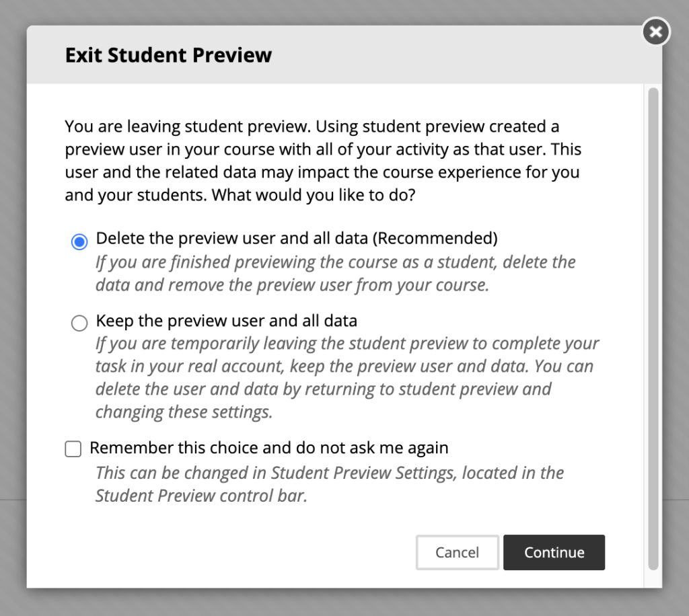Close the Exit Student Preview dialog

point(656,32)
